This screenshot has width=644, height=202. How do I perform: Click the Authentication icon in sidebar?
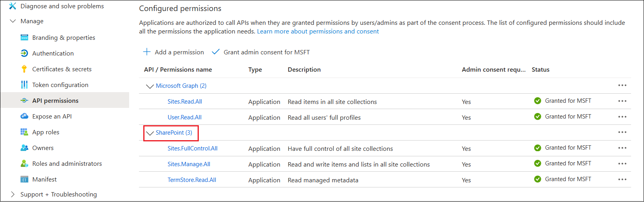pos(24,54)
